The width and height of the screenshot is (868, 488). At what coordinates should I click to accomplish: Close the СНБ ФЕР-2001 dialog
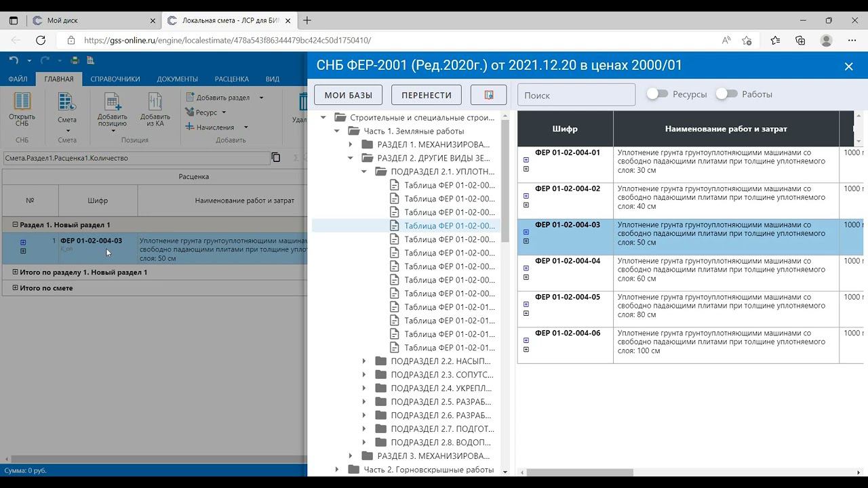click(x=848, y=66)
